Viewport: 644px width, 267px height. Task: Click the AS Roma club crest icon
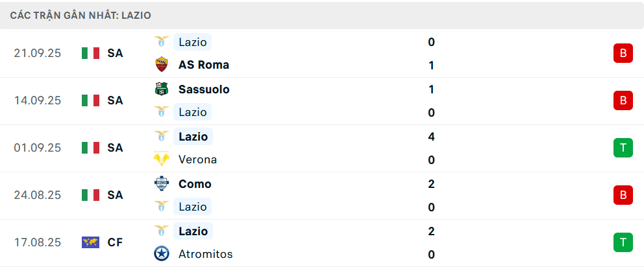click(161, 65)
